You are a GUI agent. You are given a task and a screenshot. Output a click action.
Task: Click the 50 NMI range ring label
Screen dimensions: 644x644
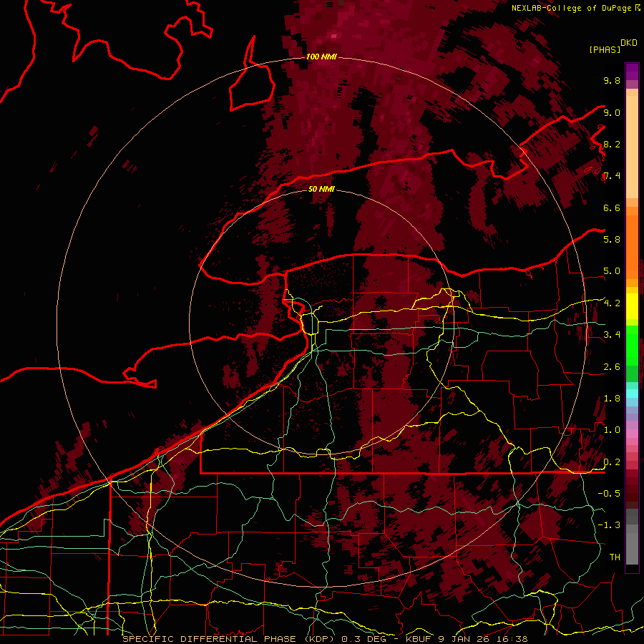(321, 189)
